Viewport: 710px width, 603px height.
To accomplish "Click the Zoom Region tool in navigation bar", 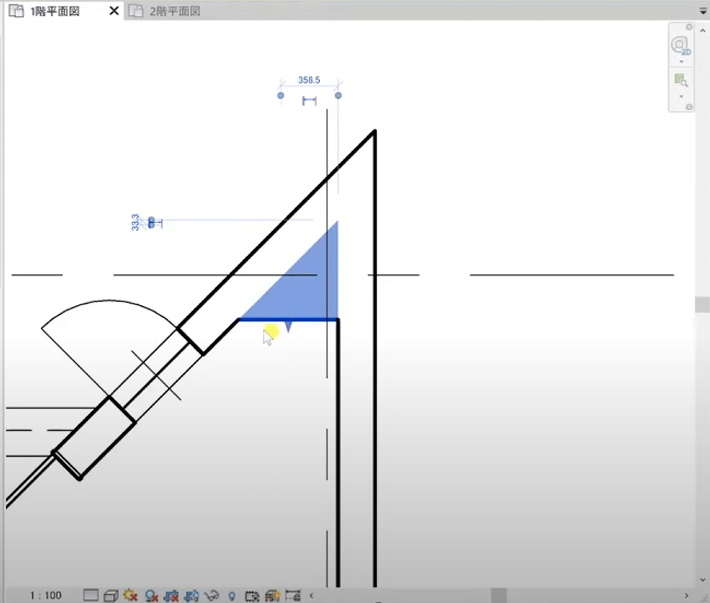I will [681, 80].
